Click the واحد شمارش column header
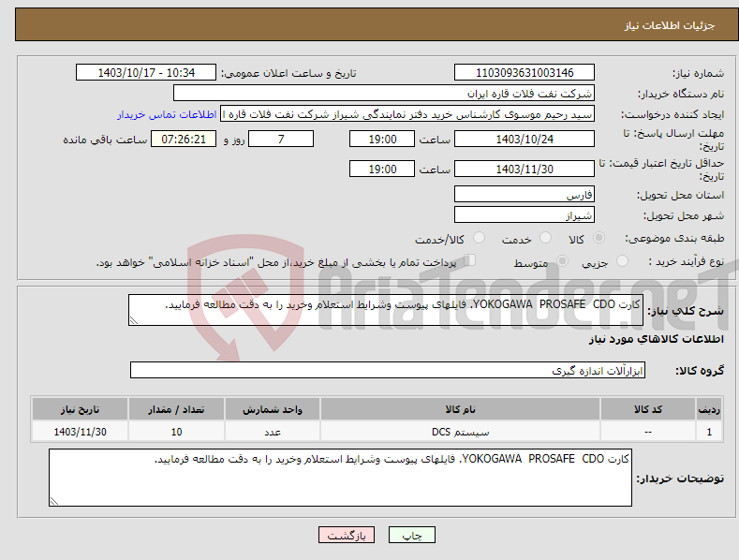This screenshot has width=739, height=560. pos(273,409)
